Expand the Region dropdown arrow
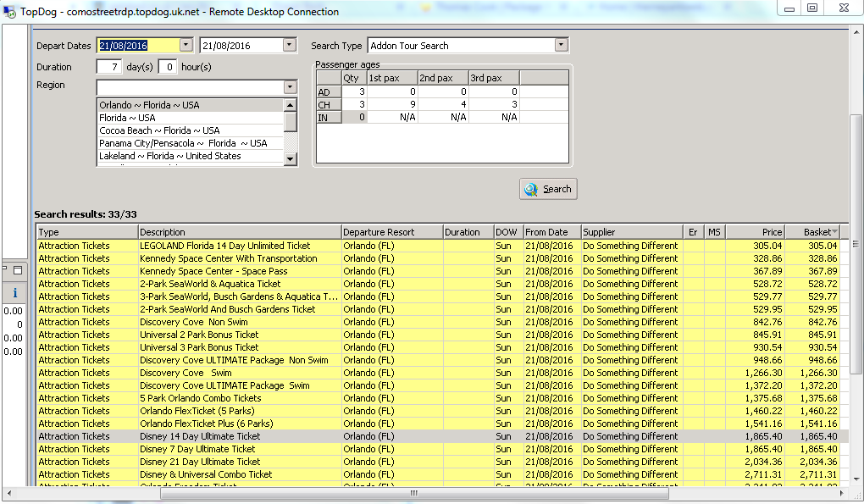 (290, 87)
